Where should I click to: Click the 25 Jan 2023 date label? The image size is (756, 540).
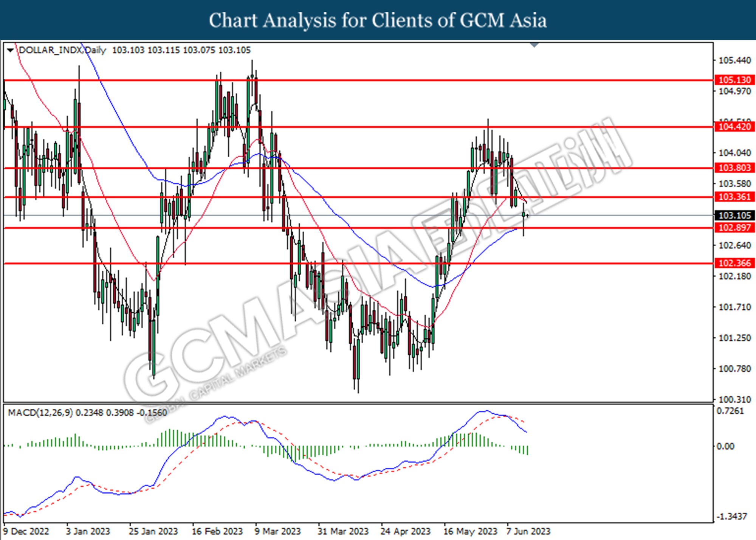153,531
